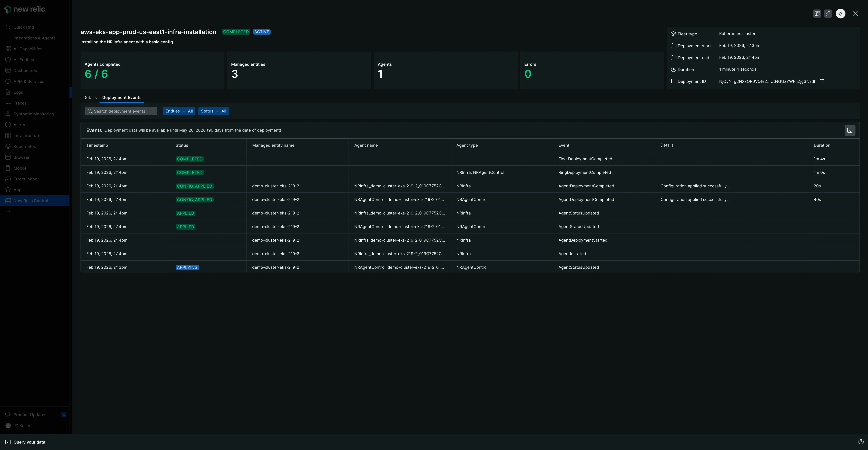The width and height of the screenshot is (868, 450).
Task: Switch to the Details tab
Action: click(x=90, y=97)
